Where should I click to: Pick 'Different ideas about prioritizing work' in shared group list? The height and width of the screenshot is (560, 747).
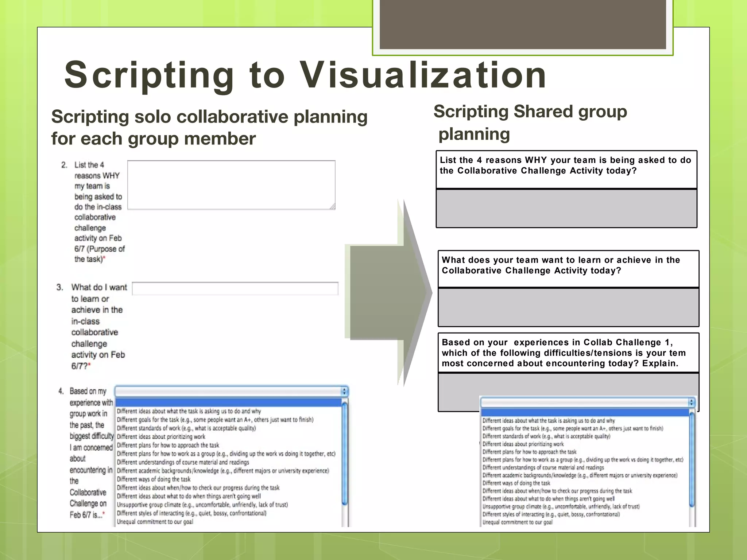(523, 444)
